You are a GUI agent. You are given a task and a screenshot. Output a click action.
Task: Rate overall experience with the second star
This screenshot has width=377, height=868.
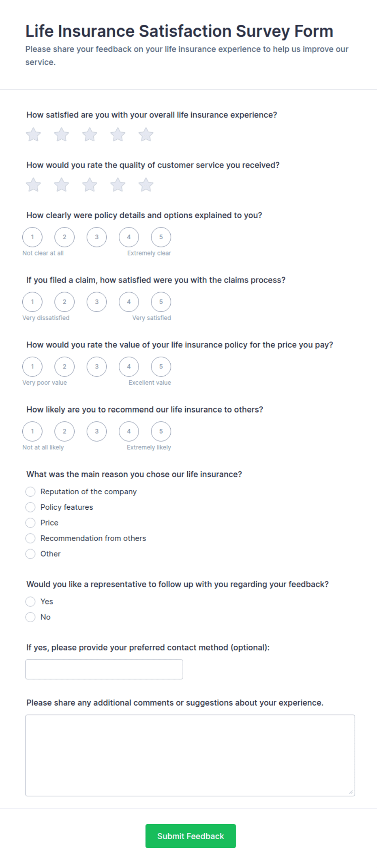(62, 135)
